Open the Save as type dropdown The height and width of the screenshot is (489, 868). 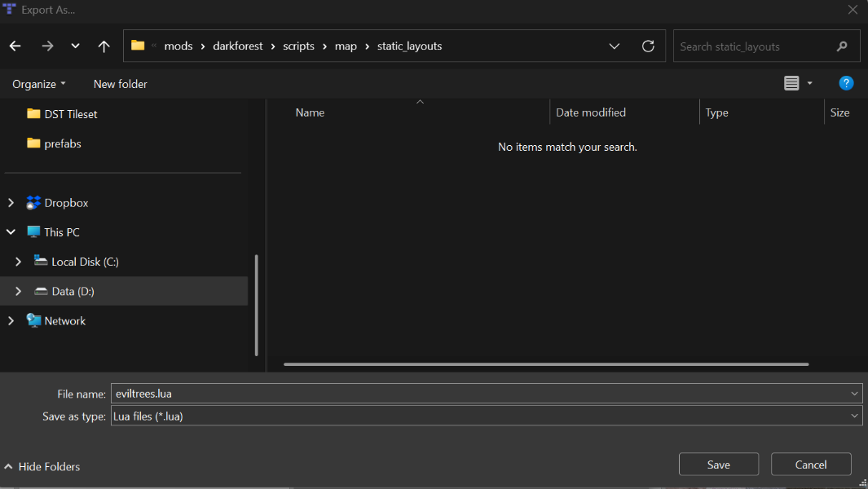pyautogui.click(x=853, y=416)
